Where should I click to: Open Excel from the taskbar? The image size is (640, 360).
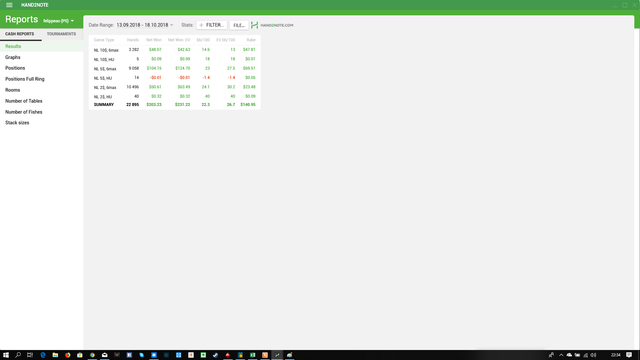tap(253, 355)
